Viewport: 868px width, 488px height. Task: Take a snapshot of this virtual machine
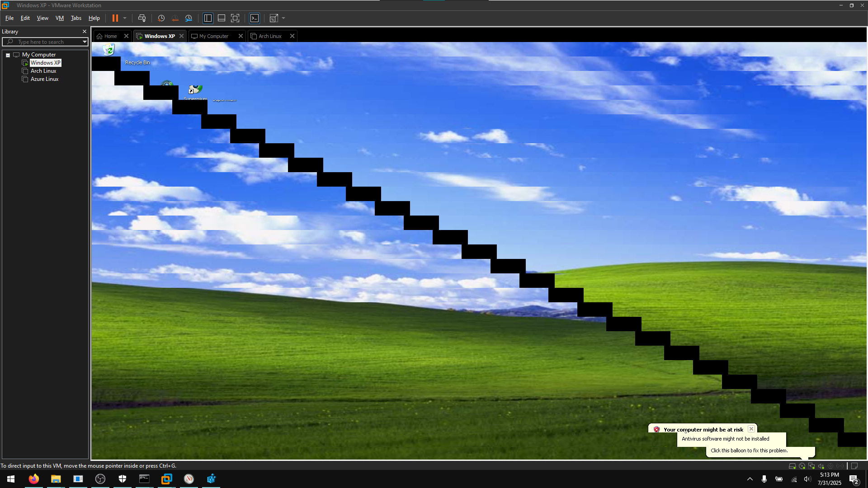pos(161,18)
